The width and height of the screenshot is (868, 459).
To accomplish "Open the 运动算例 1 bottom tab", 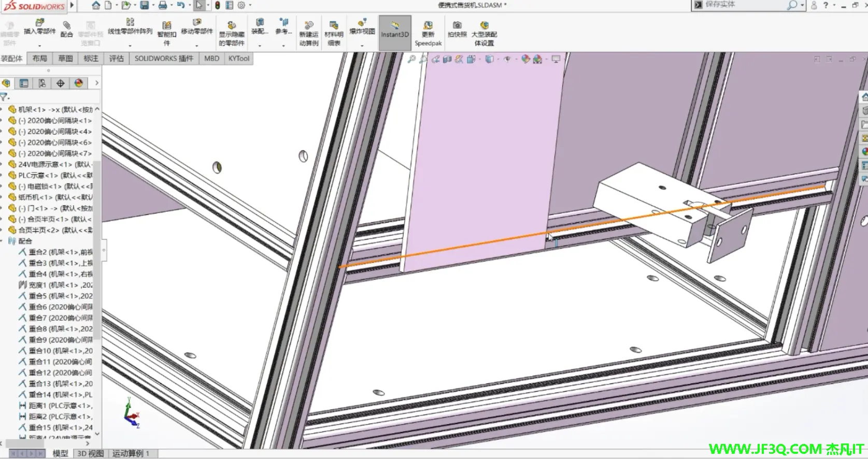I will click(131, 453).
